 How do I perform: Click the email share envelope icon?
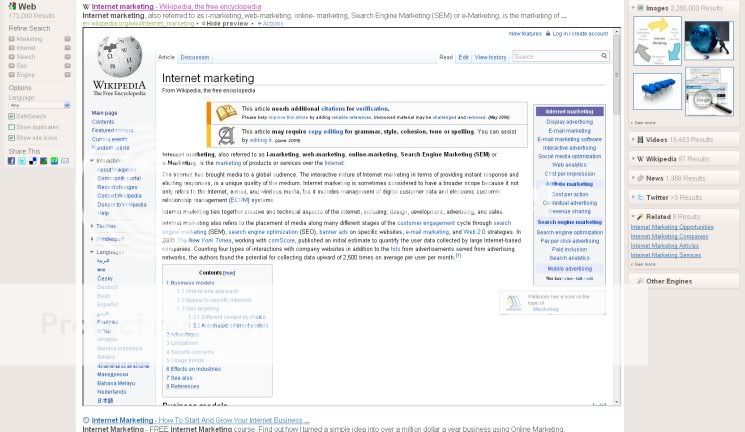(65, 161)
